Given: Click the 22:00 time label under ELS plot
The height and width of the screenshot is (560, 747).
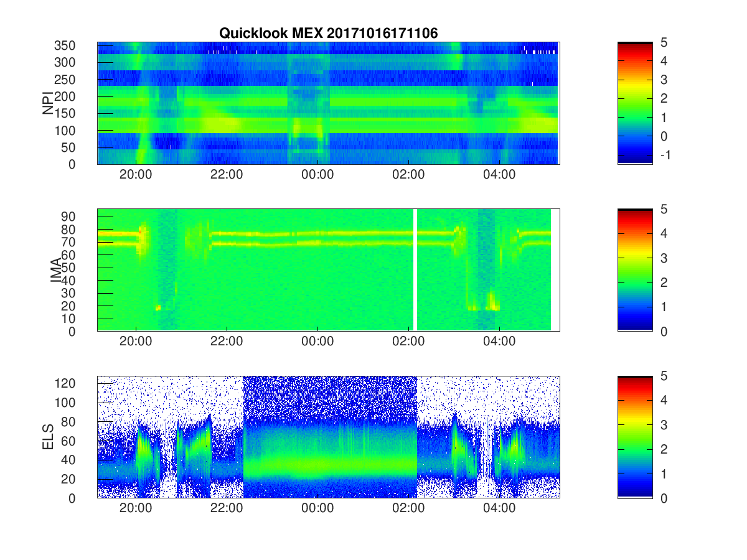Looking at the screenshot, I should coord(227,509).
